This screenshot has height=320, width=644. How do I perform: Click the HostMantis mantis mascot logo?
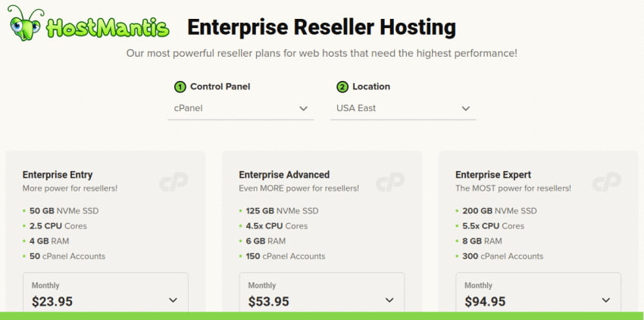point(25,23)
